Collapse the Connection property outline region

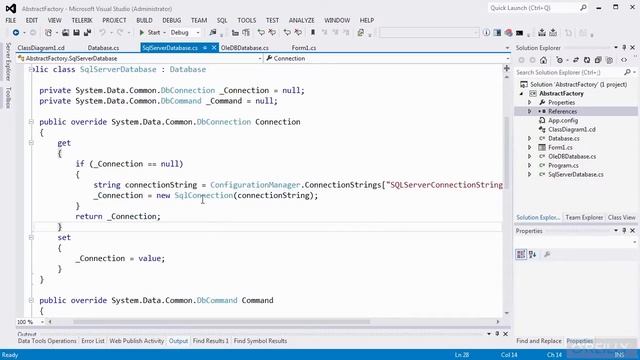pos(31,122)
